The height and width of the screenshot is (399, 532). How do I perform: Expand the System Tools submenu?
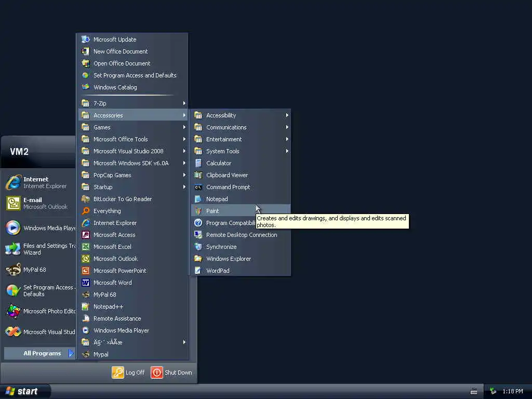241,151
